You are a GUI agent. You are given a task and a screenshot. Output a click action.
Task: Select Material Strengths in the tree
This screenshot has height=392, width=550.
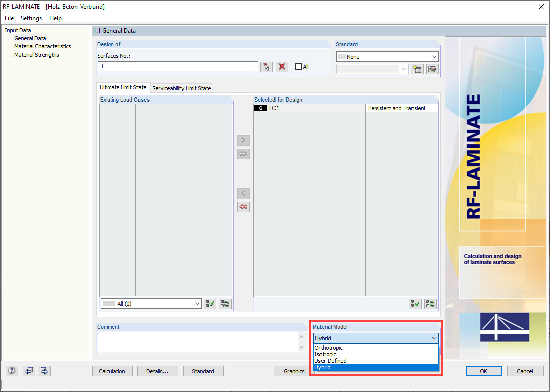tap(36, 55)
